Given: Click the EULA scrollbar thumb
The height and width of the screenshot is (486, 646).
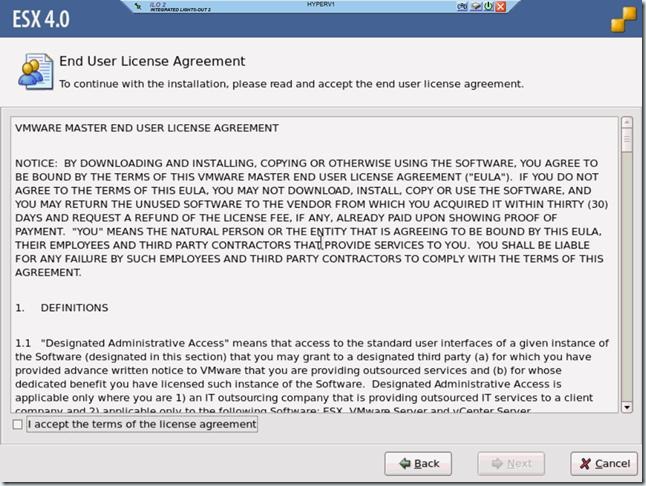Looking at the screenshot, I should pyautogui.click(x=627, y=140).
